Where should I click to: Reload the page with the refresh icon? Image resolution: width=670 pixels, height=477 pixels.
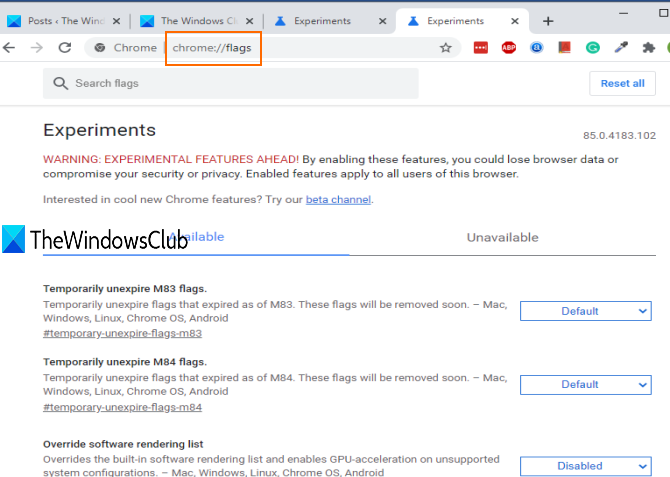pos(65,47)
